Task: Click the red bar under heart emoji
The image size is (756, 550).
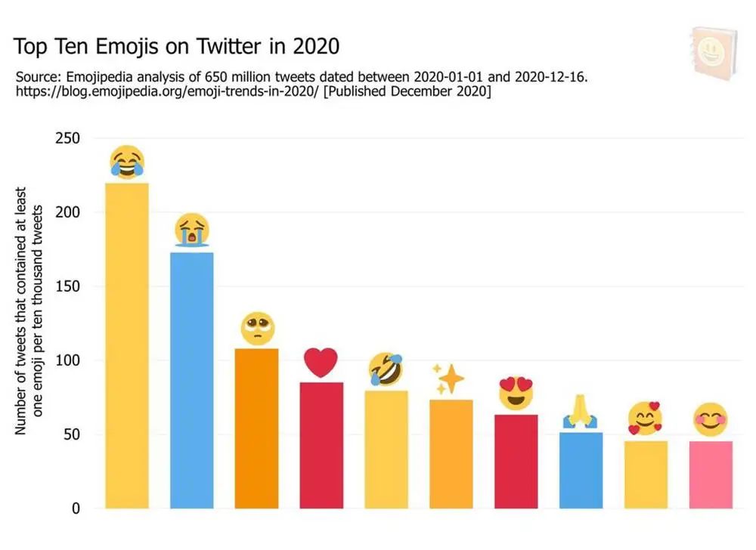Action: tap(321, 445)
